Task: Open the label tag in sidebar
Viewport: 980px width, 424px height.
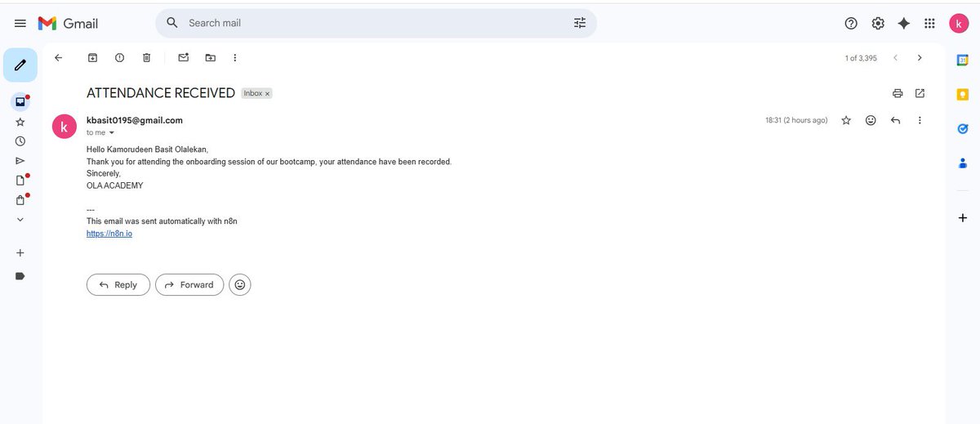Action: pyautogui.click(x=20, y=276)
